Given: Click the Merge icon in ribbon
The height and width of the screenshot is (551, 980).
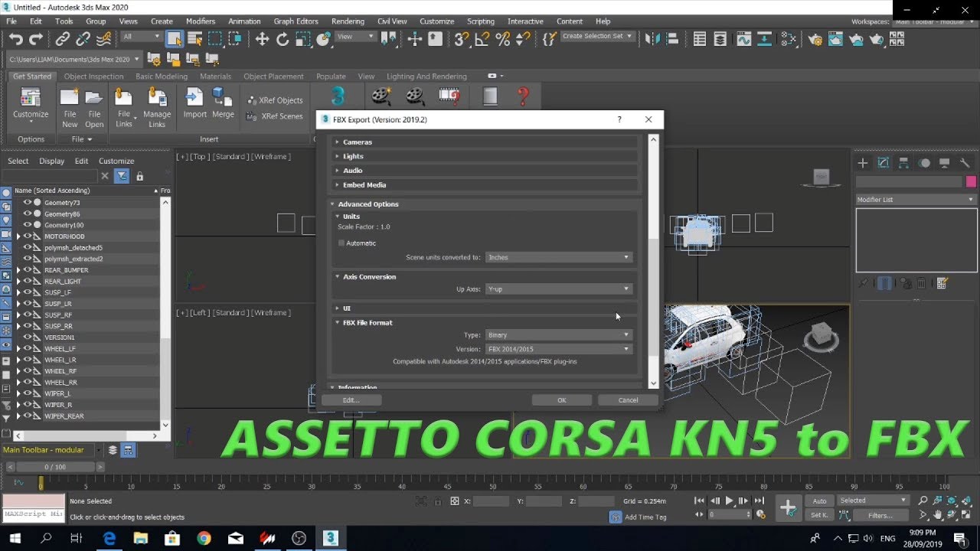Looking at the screenshot, I should click(223, 103).
